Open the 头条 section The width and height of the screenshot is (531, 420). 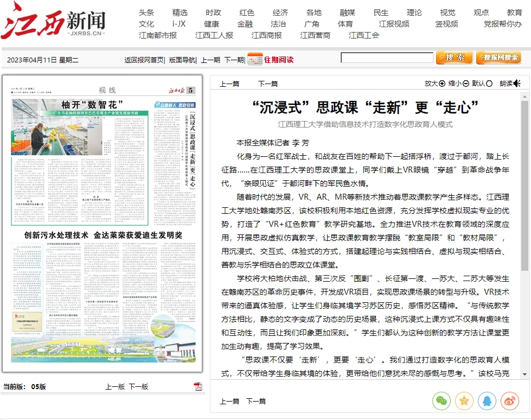tap(146, 12)
